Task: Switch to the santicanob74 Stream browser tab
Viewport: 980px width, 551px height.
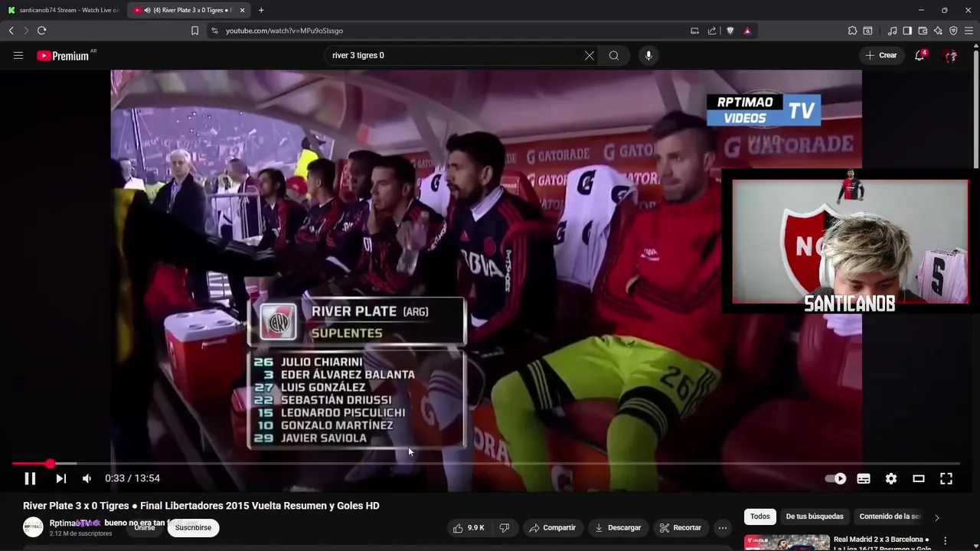Action: pyautogui.click(x=64, y=10)
